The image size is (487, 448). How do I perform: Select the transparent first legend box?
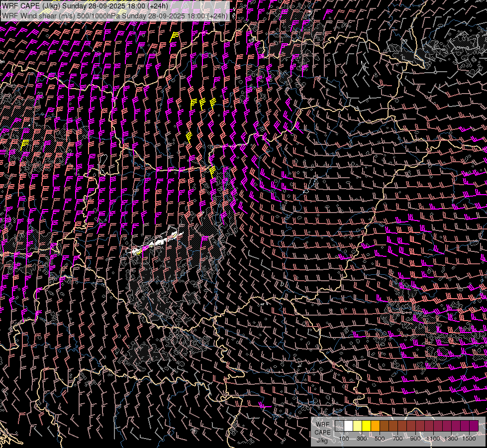click(339, 426)
